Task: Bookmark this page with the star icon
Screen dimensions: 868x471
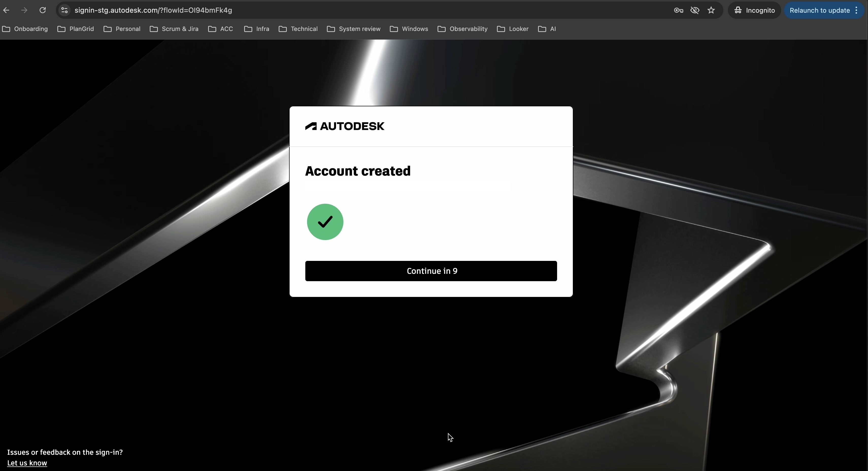Action: [x=711, y=10]
